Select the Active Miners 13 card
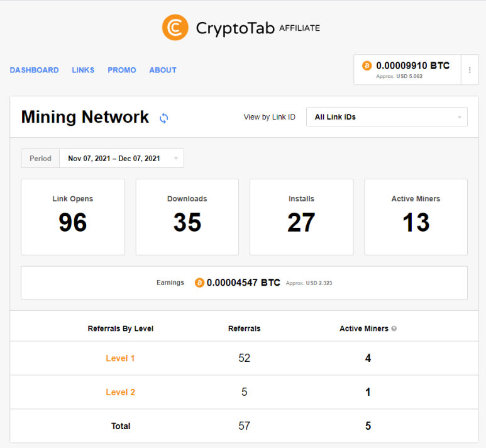The image size is (486, 448). click(x=416, y=217)
